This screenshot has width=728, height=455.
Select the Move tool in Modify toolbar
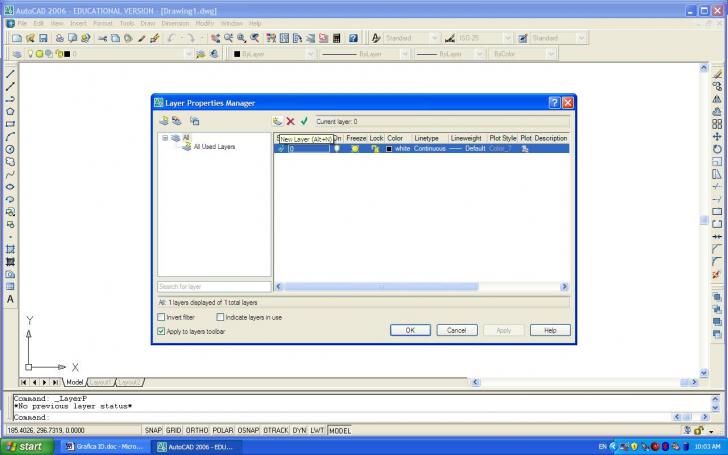[x=717, y=136]
